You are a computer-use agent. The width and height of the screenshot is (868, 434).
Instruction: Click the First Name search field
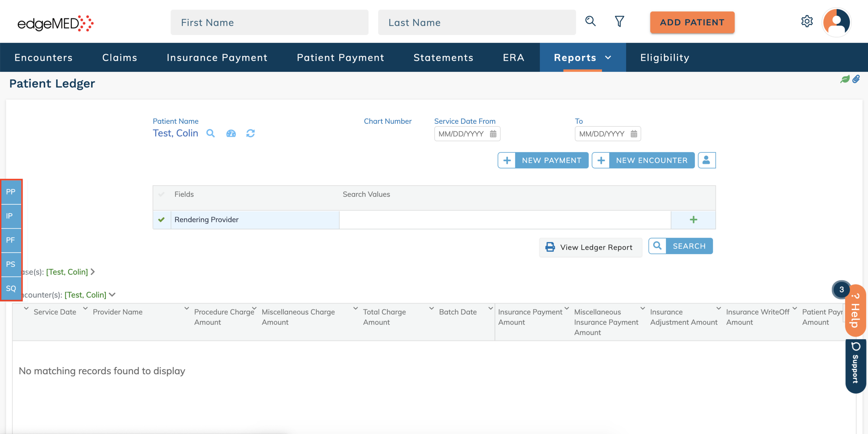click(269, 23)
